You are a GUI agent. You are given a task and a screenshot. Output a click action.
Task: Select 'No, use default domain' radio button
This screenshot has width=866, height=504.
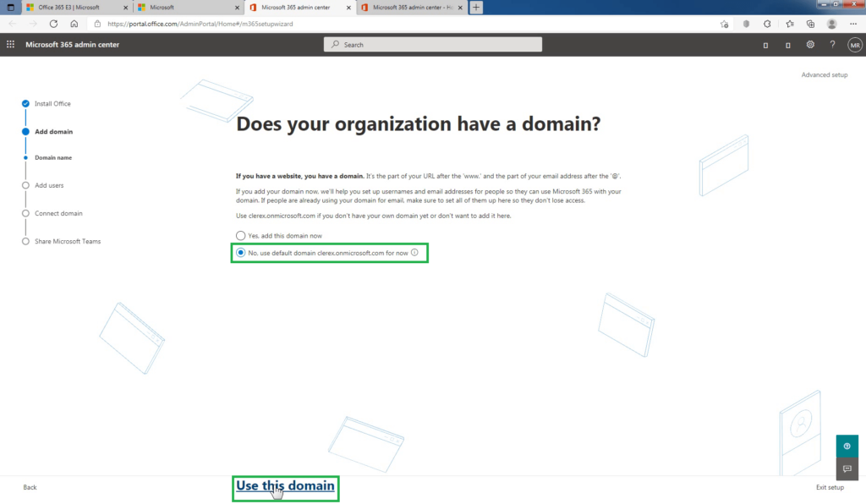pyautogui.click(x=241, y=253)
